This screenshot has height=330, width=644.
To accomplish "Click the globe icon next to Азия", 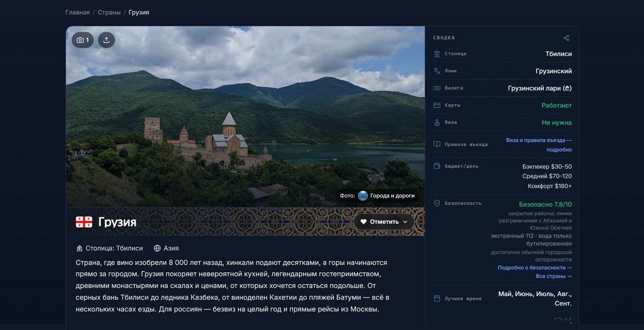I will pyautogui.click(x=157, y=248).
